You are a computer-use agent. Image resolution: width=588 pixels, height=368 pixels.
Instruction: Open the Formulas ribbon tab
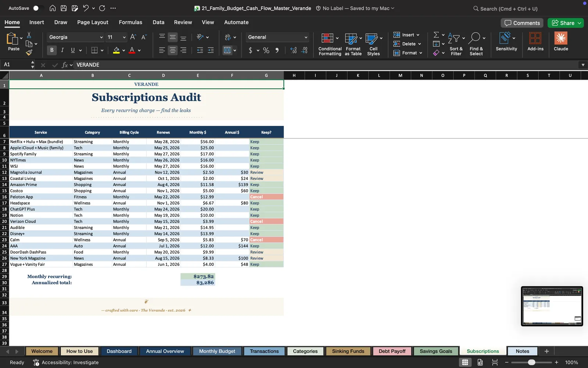(x=130, y=22)
